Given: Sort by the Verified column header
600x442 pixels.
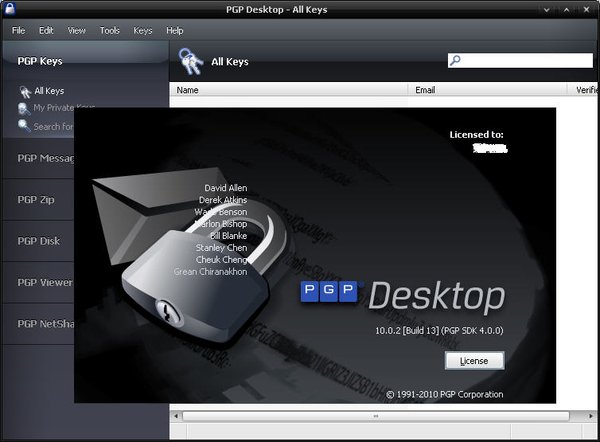Looking at the screenshot, I should click(584, 90).
